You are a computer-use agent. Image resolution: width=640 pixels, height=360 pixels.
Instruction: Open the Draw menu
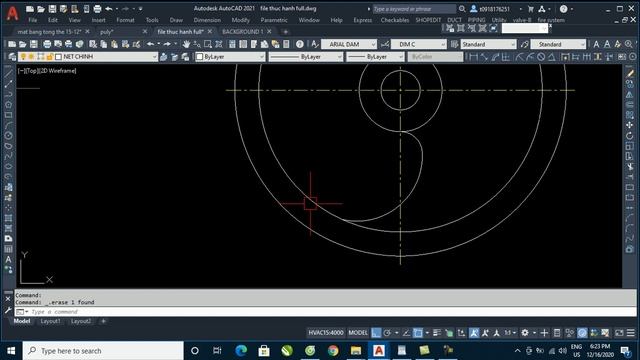176,20
